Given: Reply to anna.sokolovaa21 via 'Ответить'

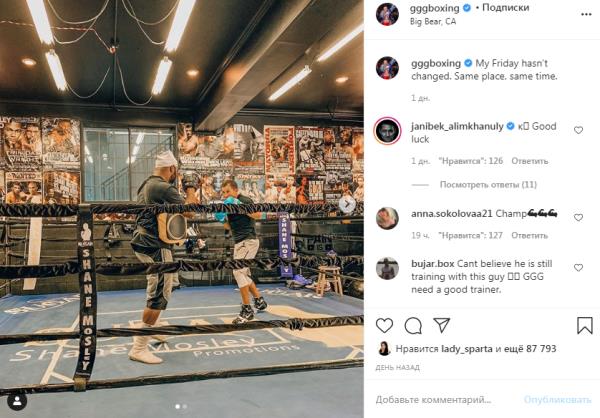Looking at the screenshot, I should tap(530, 235).
